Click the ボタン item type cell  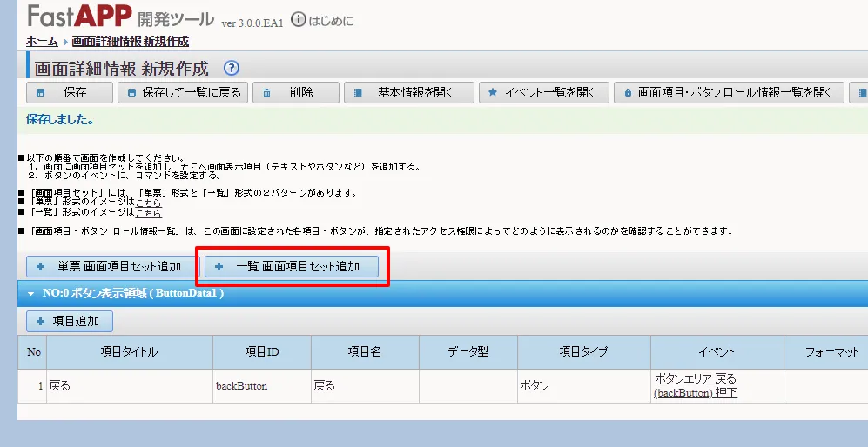coord(584,386)
